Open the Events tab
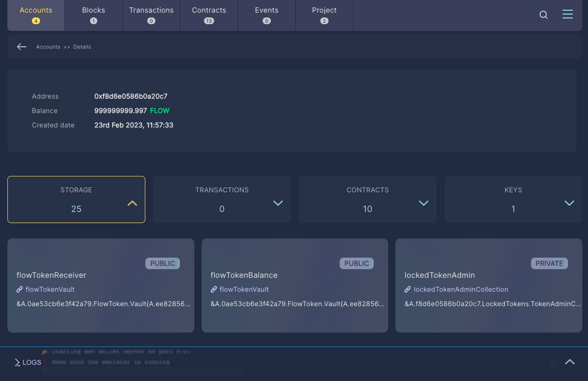Viewport: 588px width, 381px height. click(x=266, y=15)
